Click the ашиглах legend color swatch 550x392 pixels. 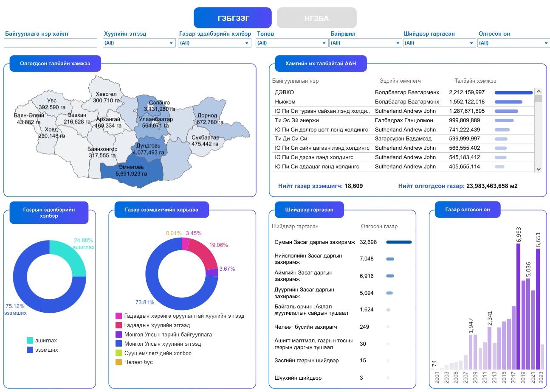click(x=30, y=341)
